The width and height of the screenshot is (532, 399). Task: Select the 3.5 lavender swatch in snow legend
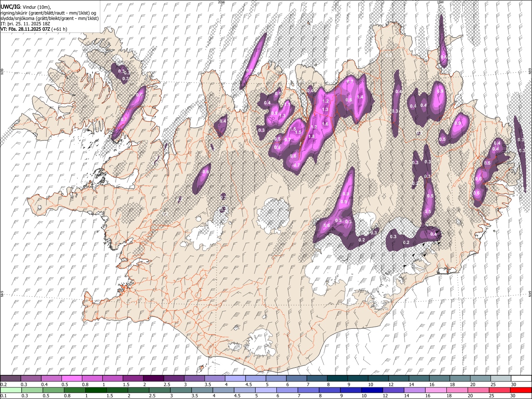click(214, 379)
